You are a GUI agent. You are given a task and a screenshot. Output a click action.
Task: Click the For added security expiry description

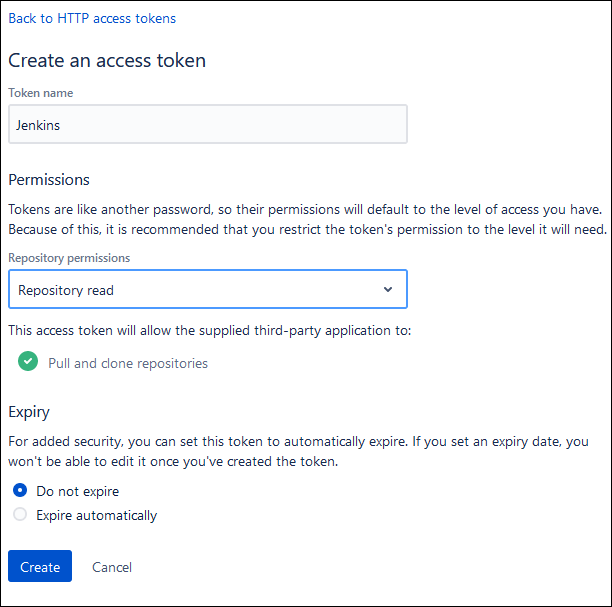tap(299, 452)
